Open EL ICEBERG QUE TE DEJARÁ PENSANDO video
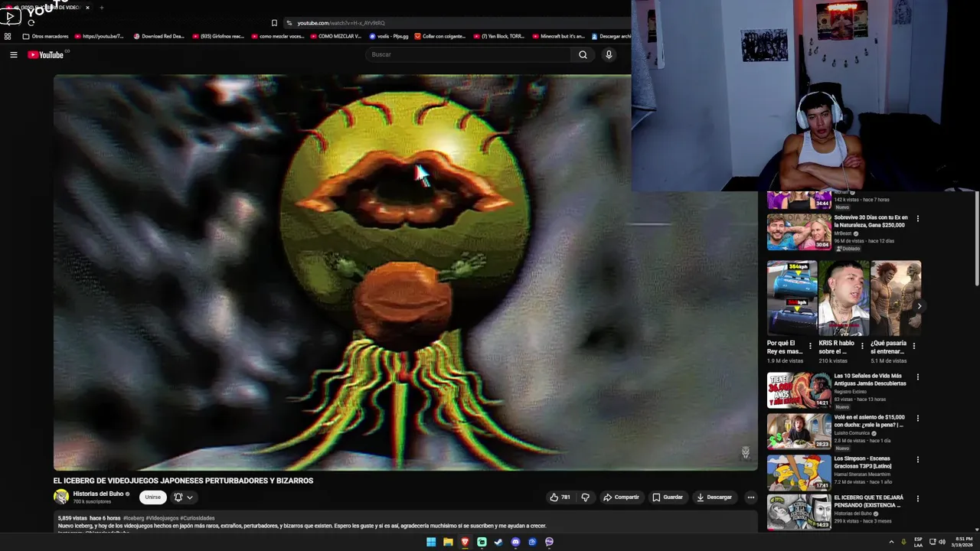Image resolution: width=980 pixels, height=551 pixels. [799, 513]
